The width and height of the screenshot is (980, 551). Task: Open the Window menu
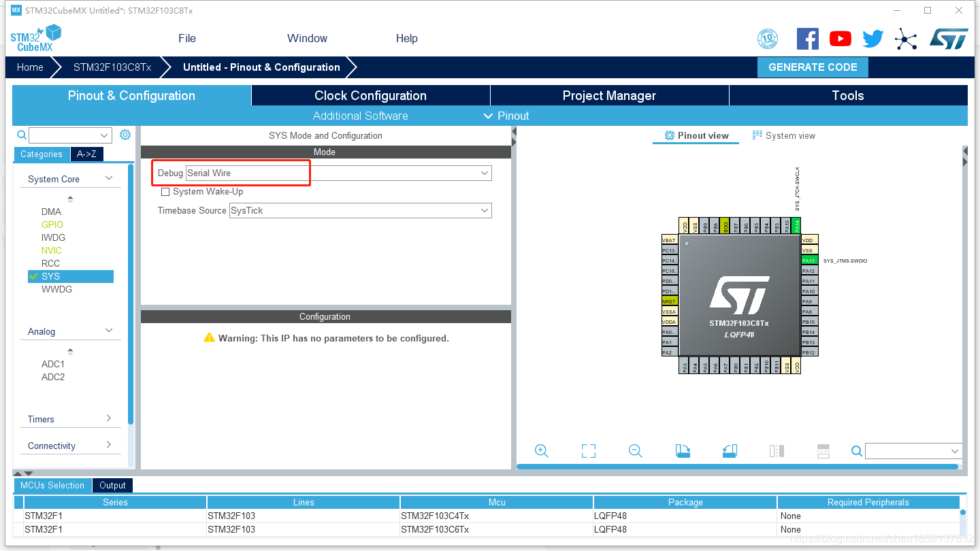pos(307,39)
